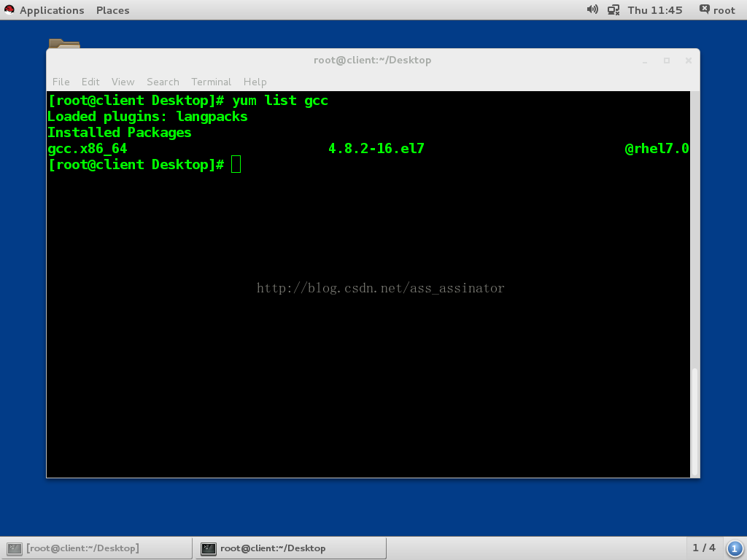Click the terminal title root@client:~/Desktop

click(373, 60)
